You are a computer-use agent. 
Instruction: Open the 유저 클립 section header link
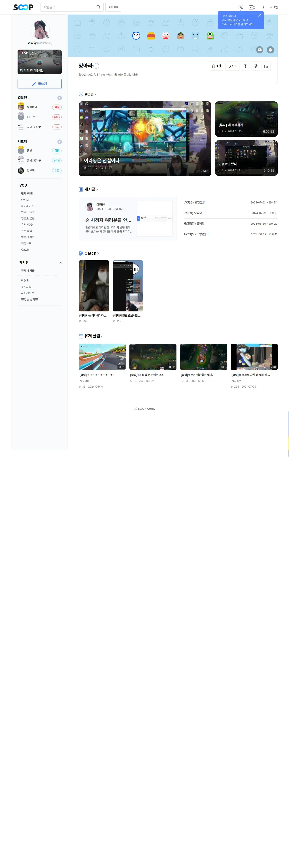coord(90,336)
